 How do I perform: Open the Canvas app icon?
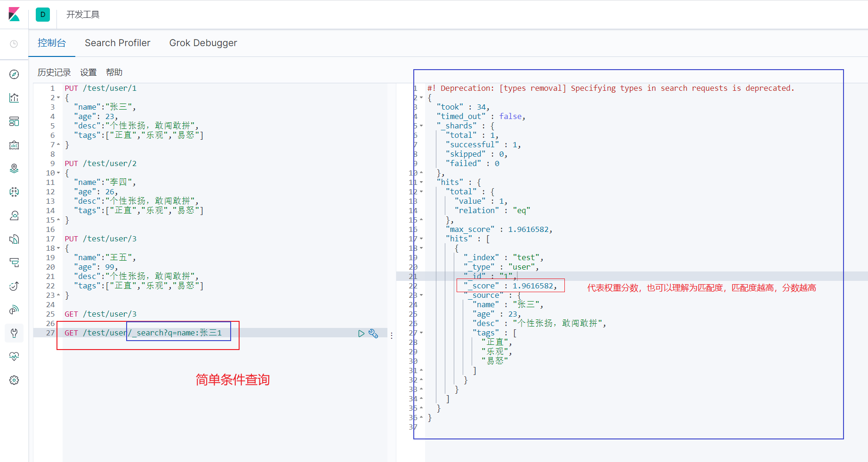14,145
